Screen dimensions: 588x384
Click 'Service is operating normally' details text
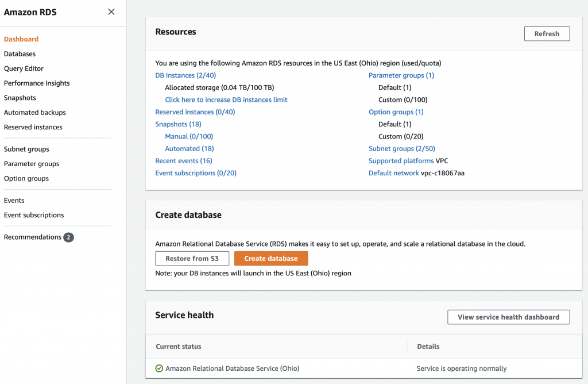pos(461,368)
